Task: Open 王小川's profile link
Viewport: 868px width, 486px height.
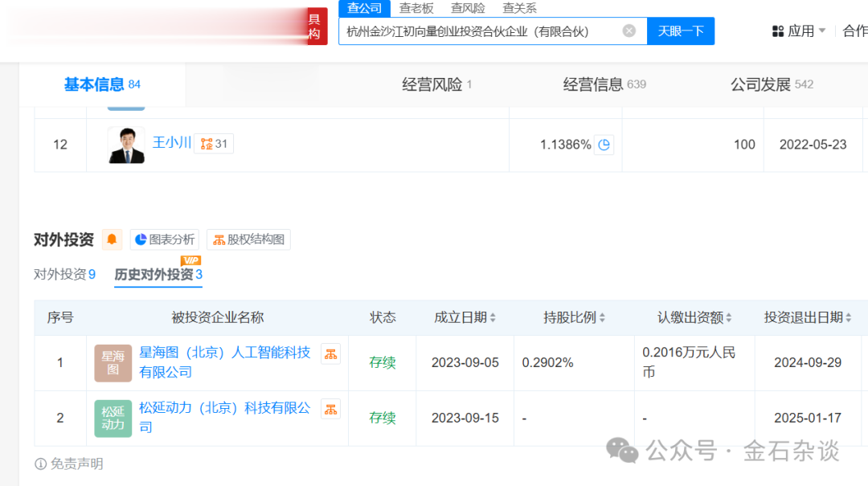Action: coord(172,143)
